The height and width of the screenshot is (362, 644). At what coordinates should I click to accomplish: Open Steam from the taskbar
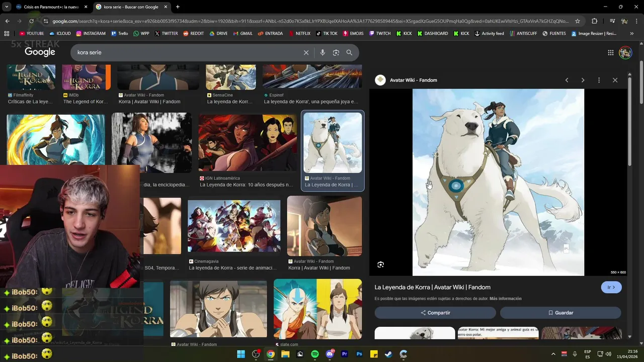point(388,354)
